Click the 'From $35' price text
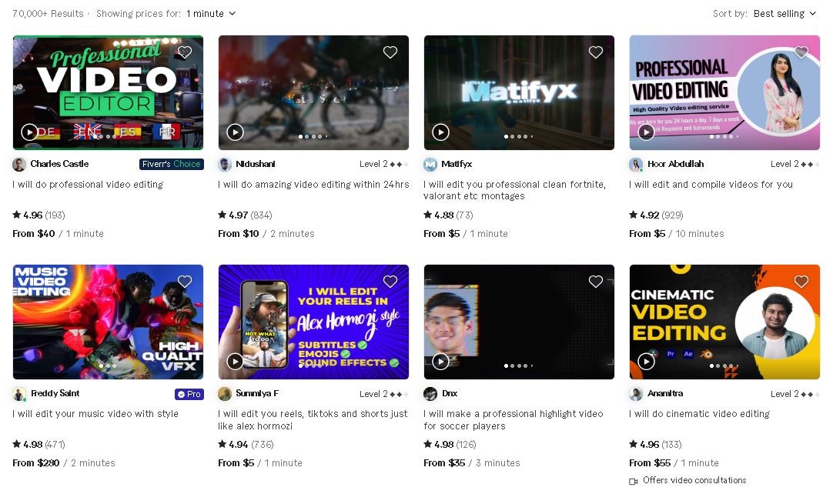 (x=444, y=463)
